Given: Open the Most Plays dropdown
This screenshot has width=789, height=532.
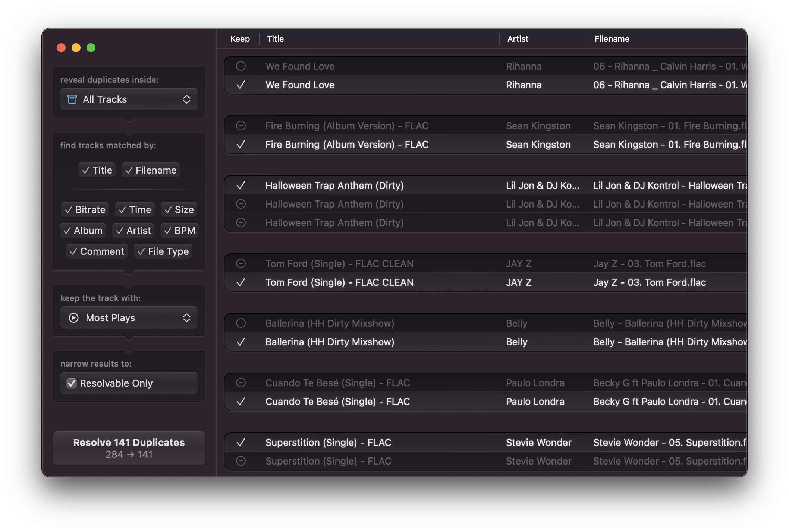Looking at the screenshot, I should (129, 317).
